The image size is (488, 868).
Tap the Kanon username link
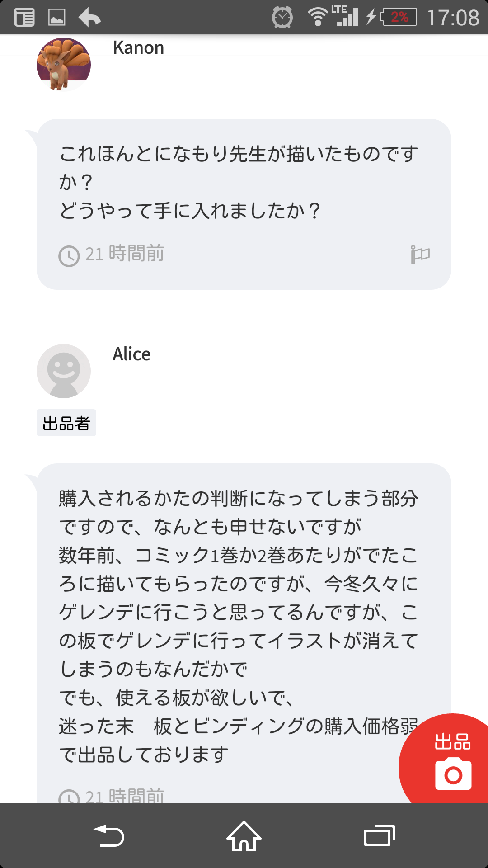pyautogui.click(x=138, y=48)
